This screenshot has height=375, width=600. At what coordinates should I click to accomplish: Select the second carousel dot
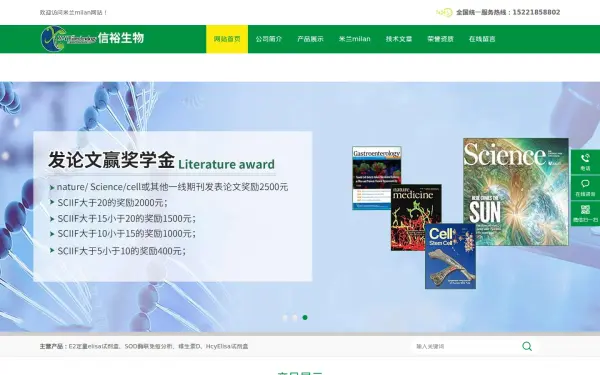point(295,318)
